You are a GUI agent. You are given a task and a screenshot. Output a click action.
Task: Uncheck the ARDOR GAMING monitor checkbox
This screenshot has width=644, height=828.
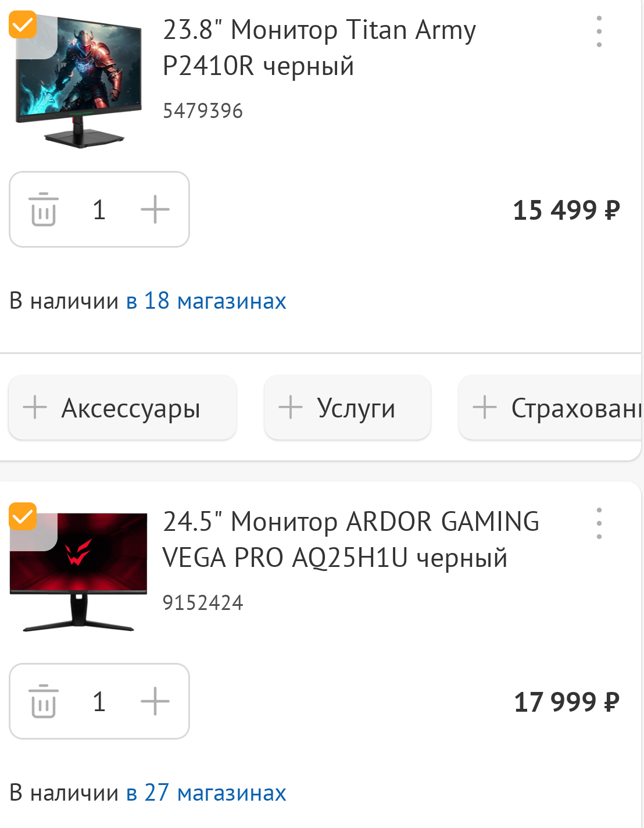23,516
